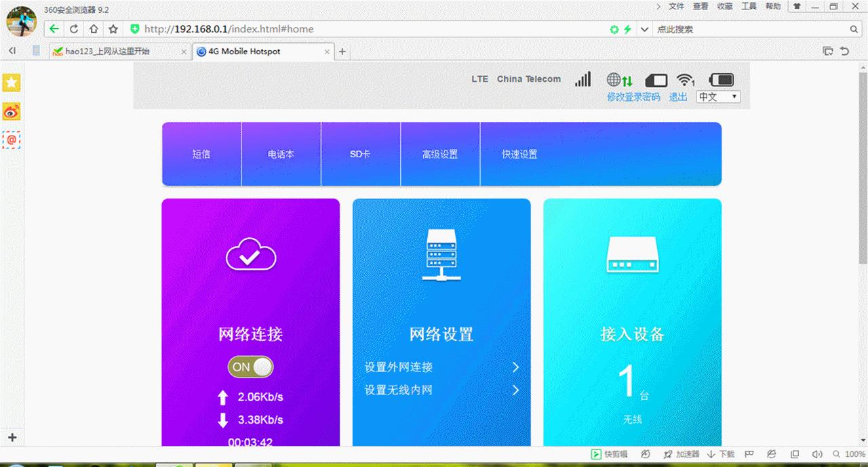Switch to the 高级设置 tab
Image resolution: width=868 pixels, height=467 pixels.
point(440,154)
